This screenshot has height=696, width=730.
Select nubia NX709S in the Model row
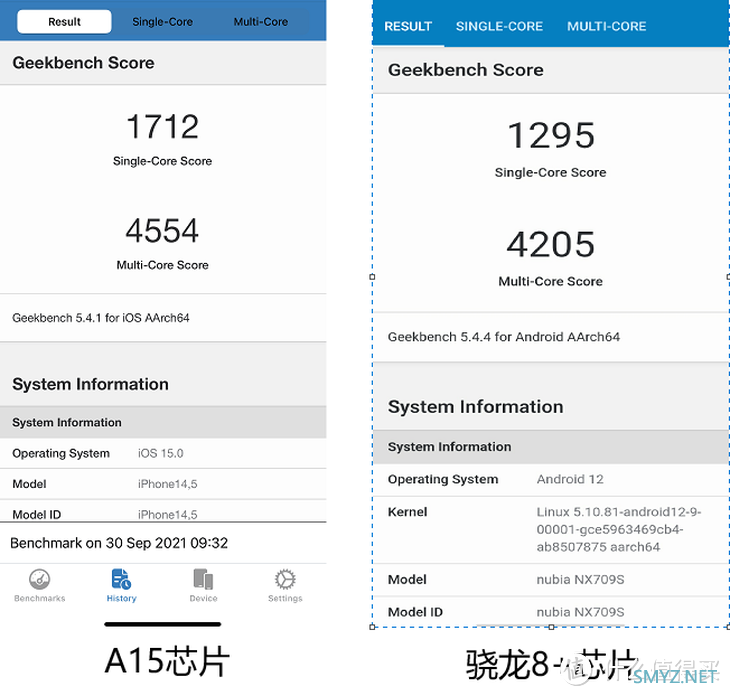point(580,580)
